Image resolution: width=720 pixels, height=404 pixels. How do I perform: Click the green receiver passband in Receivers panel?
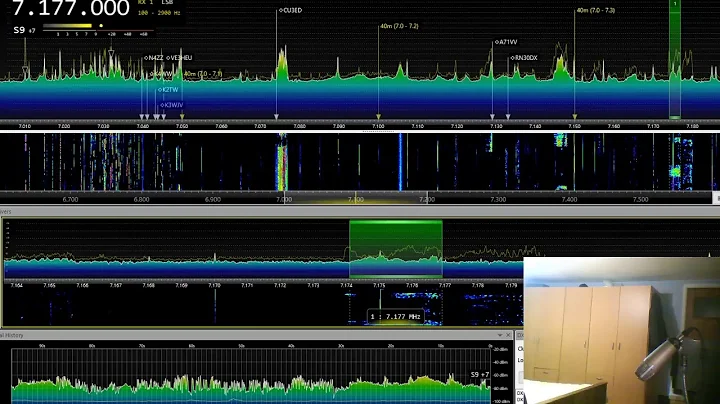(396, 249)
